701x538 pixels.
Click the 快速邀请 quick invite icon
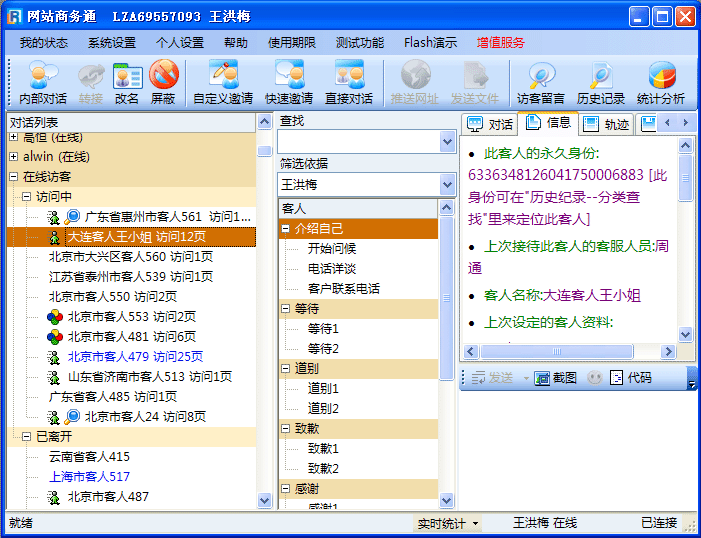pyautogui.click(x=289, y=82)
